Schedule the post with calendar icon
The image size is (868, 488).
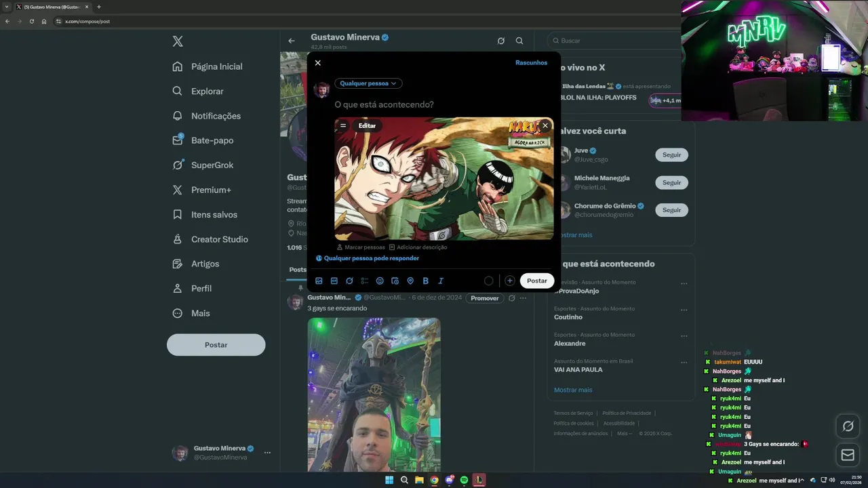pos(395,281)
